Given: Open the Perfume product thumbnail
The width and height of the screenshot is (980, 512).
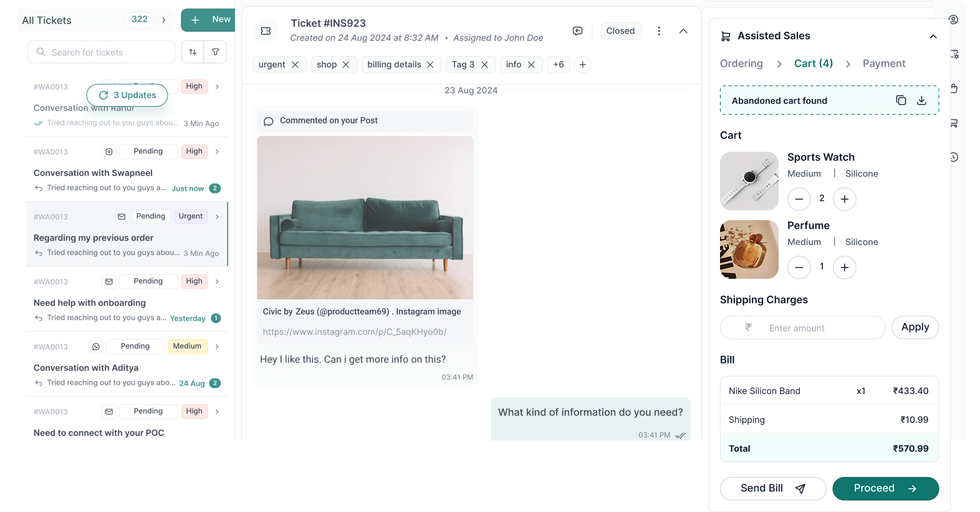Looking at the screenshot, I should pos(749,249).
